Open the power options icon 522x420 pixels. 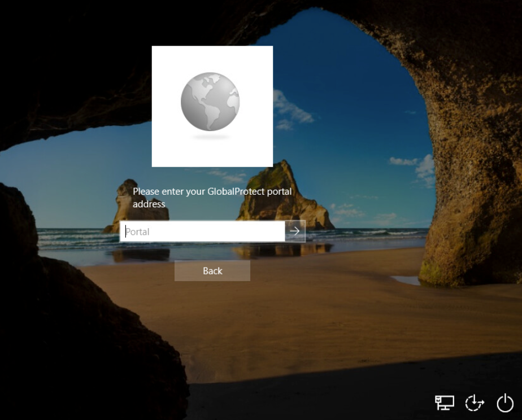(505, 403)
